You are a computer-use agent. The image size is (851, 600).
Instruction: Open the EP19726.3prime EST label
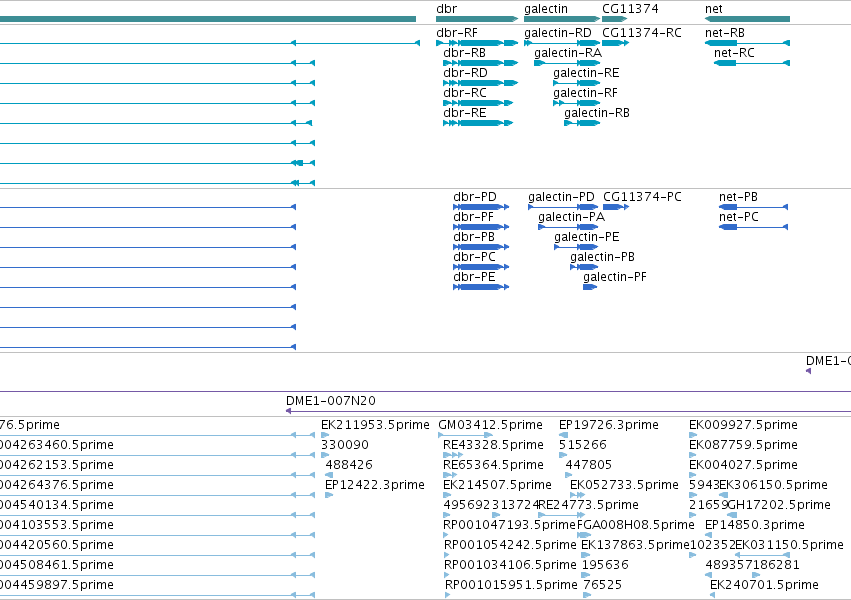click(x=609, y=424)
